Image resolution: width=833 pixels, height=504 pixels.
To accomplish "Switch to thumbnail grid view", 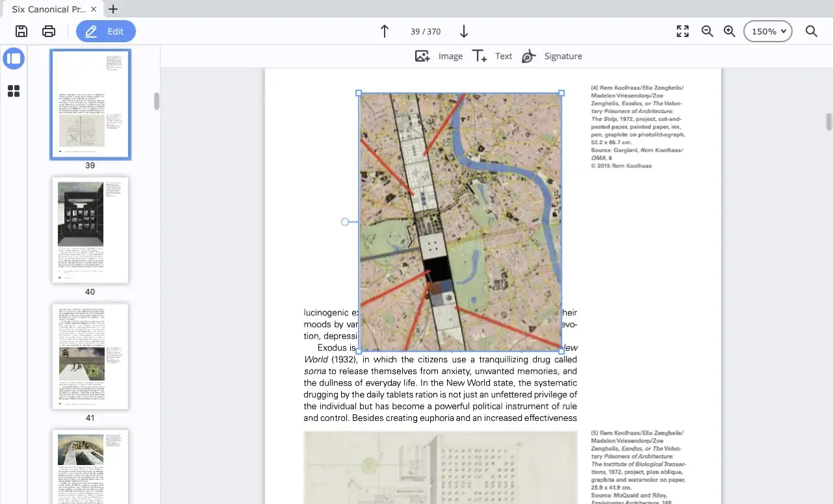I will point(14,91).
